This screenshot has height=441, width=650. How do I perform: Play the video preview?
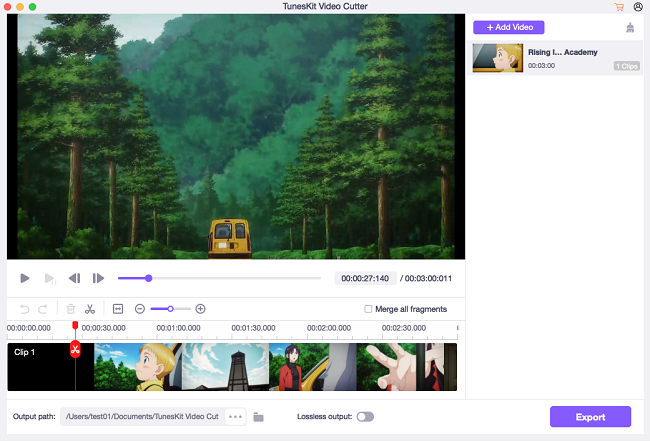point(25,278)
